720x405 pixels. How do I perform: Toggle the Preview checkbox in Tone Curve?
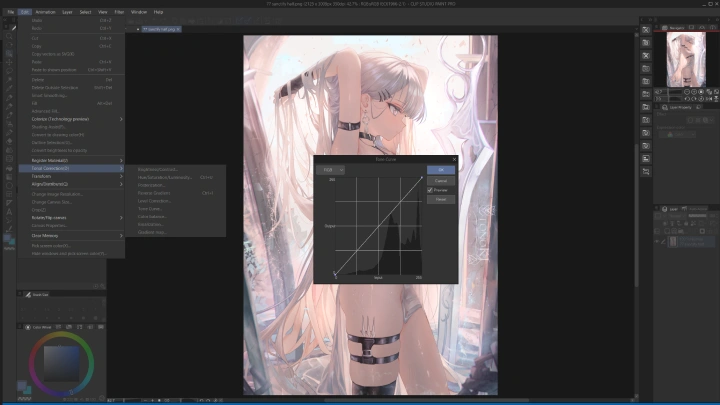(x=430, y=190)
